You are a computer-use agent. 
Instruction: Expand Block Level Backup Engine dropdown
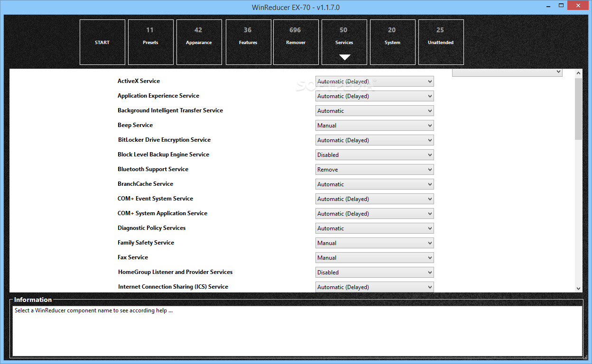(x=375, y=155)
